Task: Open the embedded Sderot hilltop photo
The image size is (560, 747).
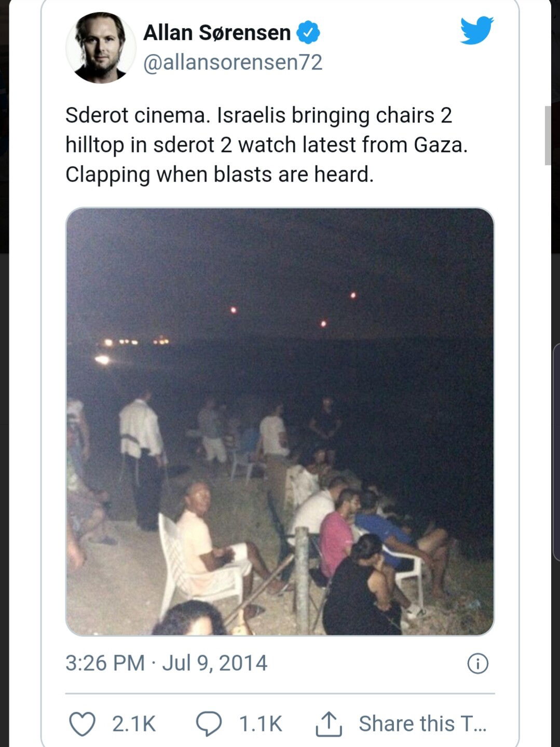Action: [x=280, y=422]
